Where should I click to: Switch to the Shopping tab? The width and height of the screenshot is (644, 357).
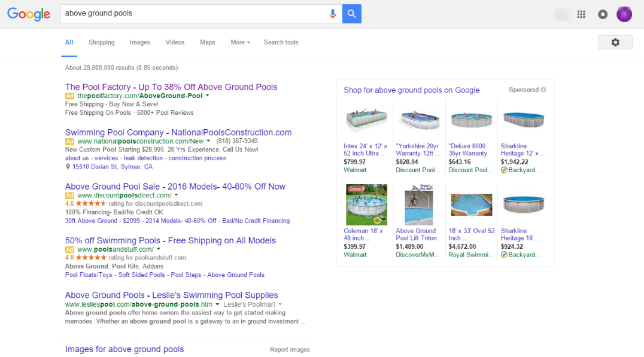click(101, 42)
